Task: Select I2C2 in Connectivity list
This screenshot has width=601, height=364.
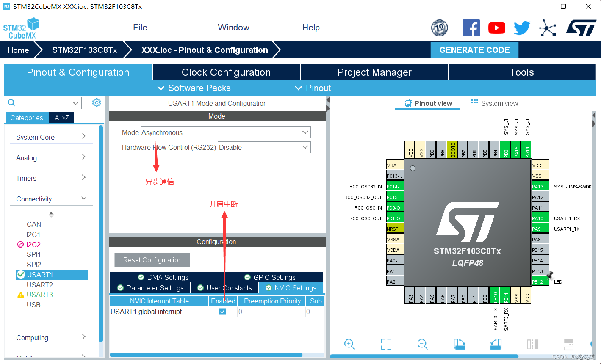Action: click(33, 245)
